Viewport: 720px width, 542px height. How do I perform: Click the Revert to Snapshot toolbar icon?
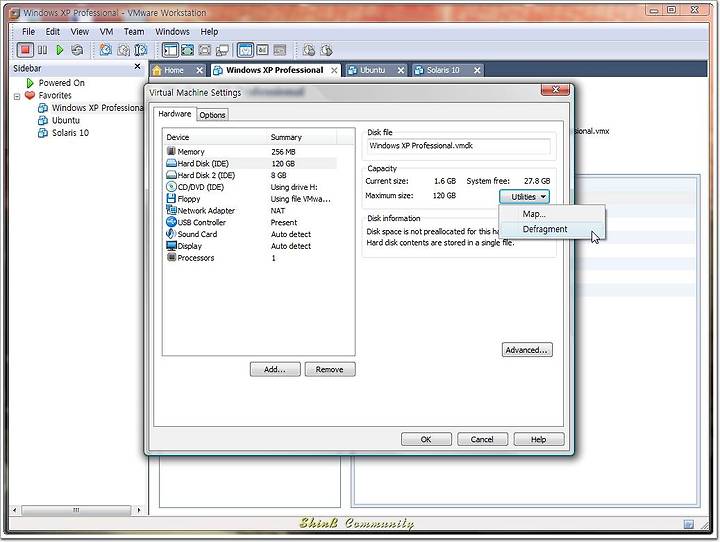click(124, 50)
